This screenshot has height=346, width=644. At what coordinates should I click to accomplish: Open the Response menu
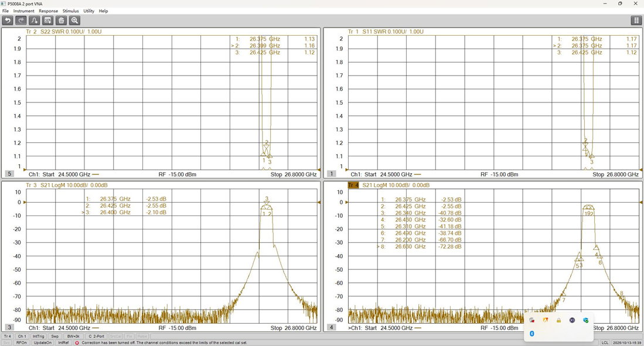(x=48, y=11)
